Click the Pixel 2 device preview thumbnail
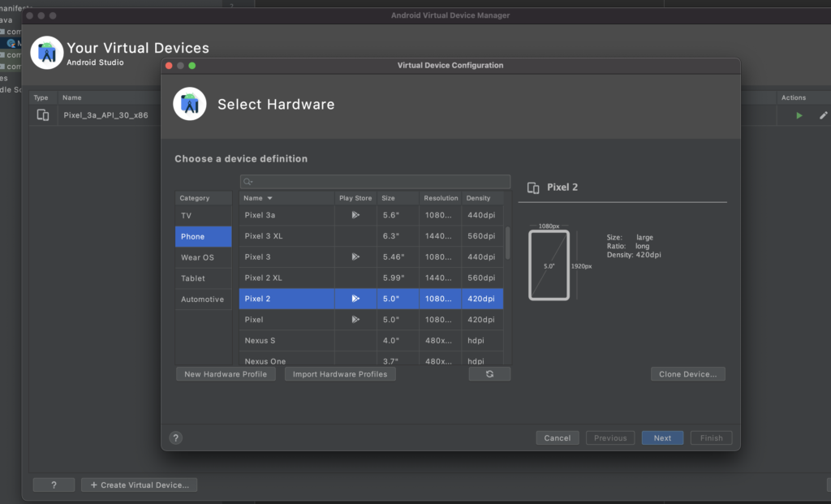The width and height of the screenshot is (831, 504). 549,265
